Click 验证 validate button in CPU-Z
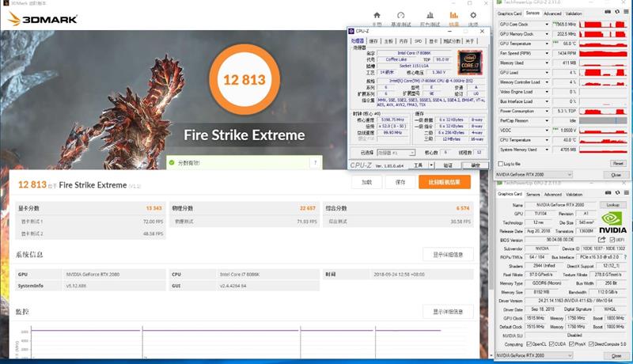Screen dimensions: 633x364 [448, 165]
